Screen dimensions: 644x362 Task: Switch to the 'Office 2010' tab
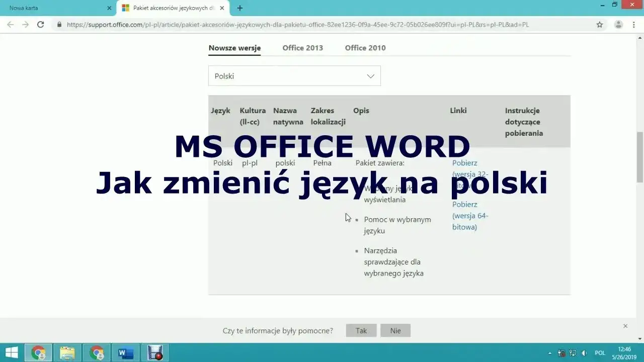coord(365,48)
